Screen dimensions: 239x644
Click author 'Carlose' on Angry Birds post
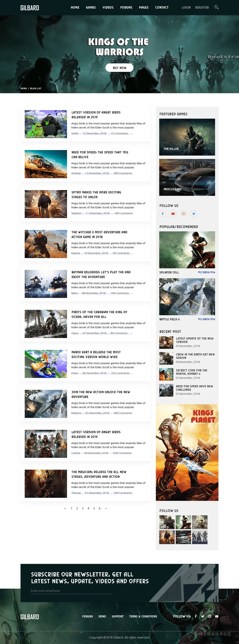tap(76, 453)
